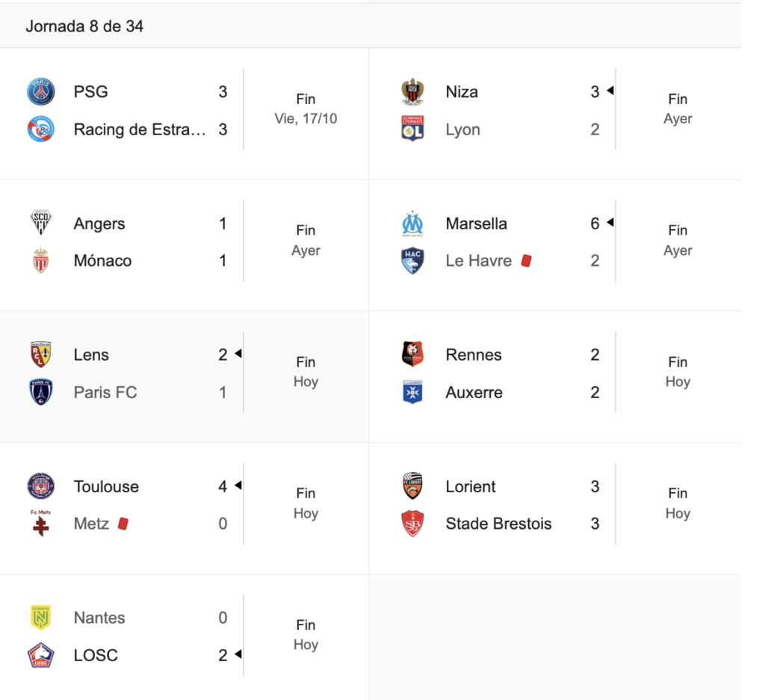Click Le Havre's red card indicator
This screenshot has width=765, height=700.
(x=526, y=261)
